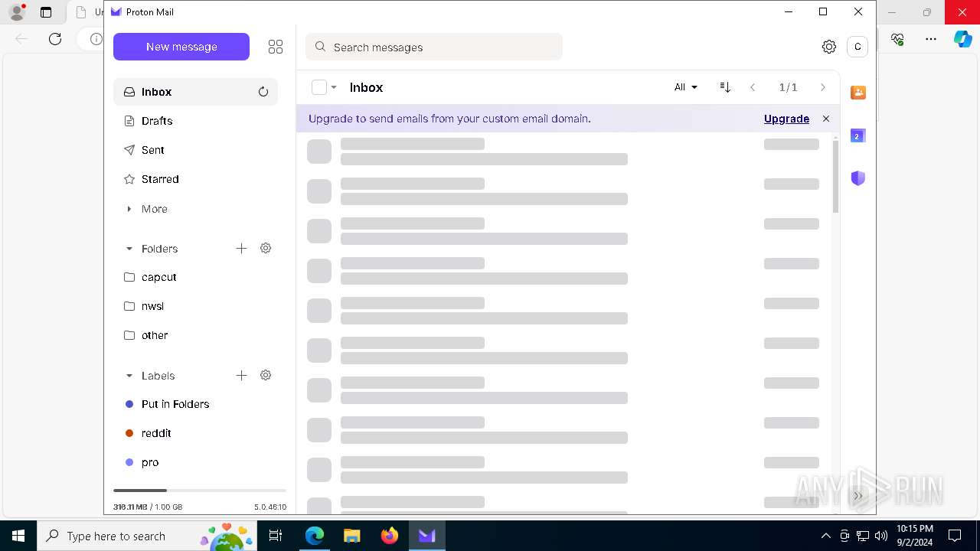The width and height of the screenshot is (980, 551).
Task: Click the 316.11 MB / 1.00 GB storage text
Action: click(148, 507)
